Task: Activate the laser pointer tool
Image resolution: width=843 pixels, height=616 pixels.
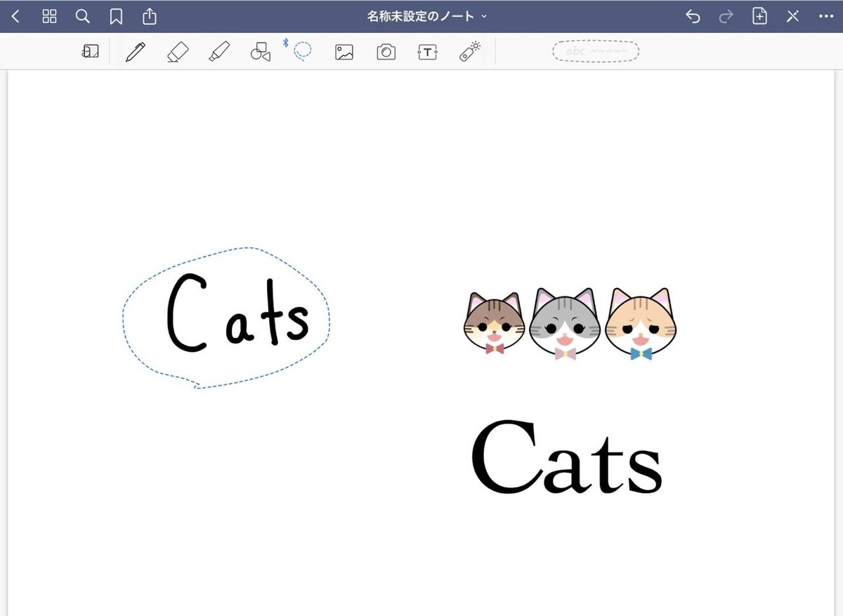Action: [470, 52]
